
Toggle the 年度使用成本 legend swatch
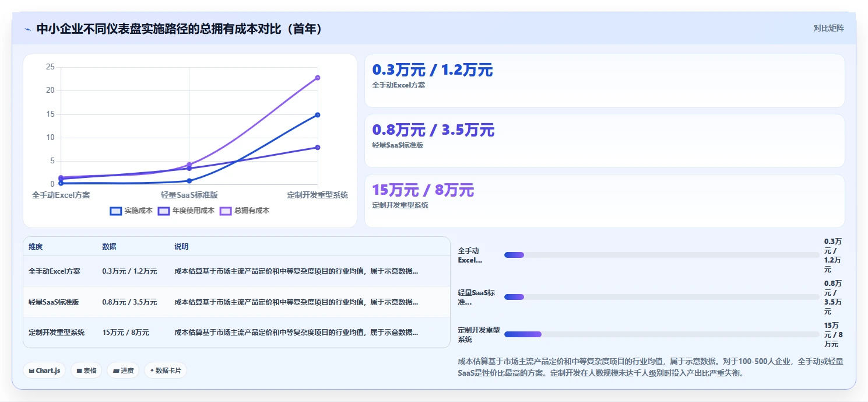pyautogui.click(x=164, y=211)
